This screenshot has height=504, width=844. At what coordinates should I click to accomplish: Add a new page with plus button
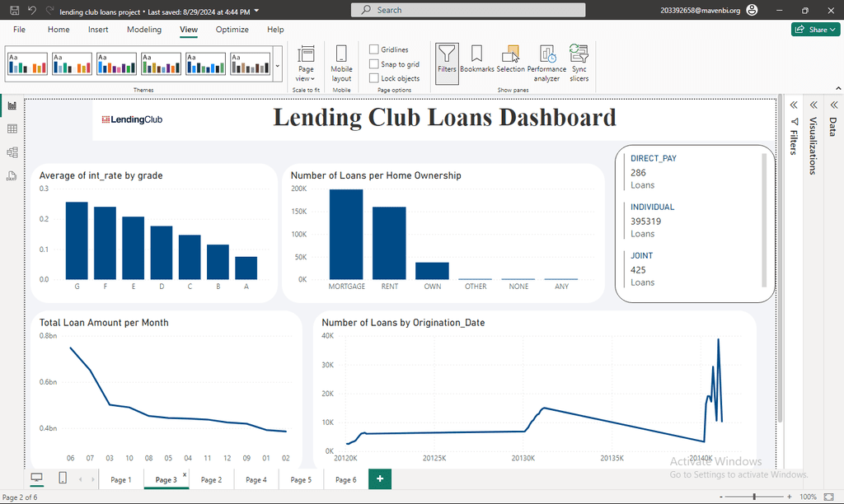coord(380,478)
